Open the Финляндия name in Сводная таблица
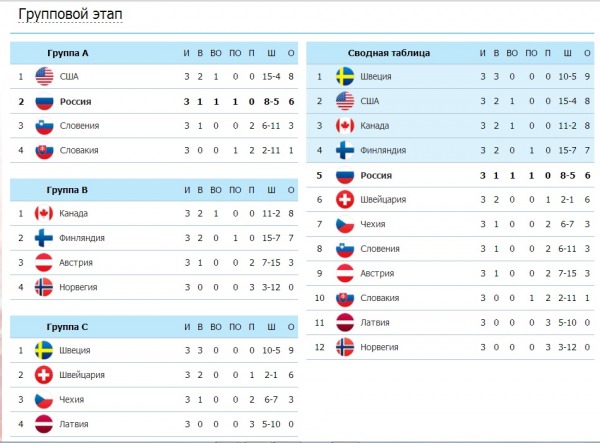The width and height of the screenshot is (600, 443). click(x=383, y=151)
